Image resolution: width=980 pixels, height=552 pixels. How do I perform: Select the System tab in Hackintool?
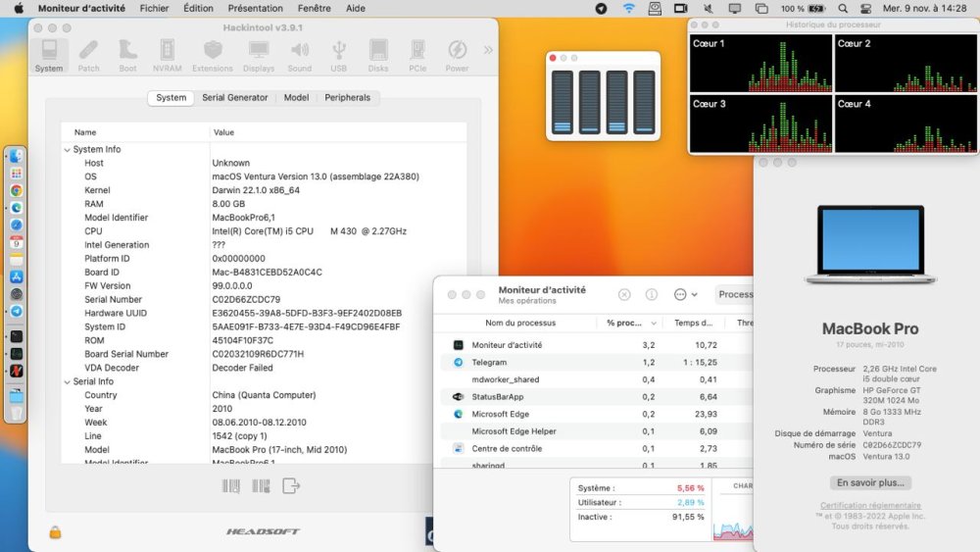(171, 97)
